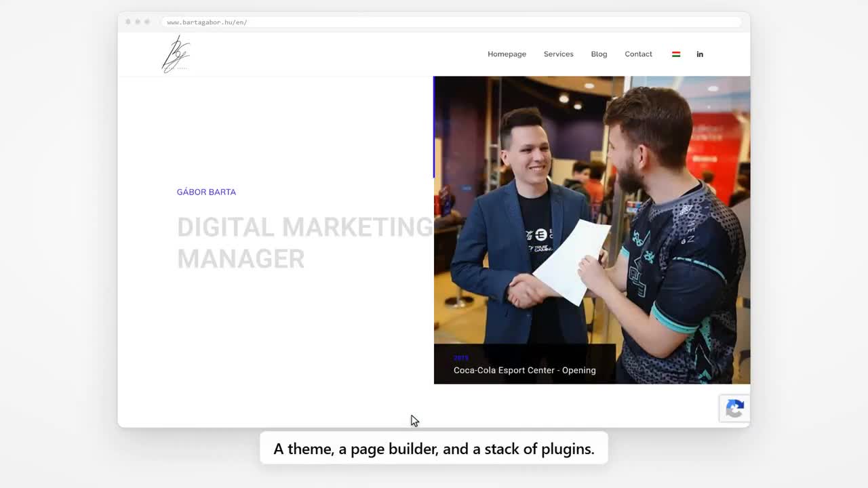Click the 2019 year label above caption
Image resolution: width=868 pixels, height=488 pixels.
click(461, 358)
